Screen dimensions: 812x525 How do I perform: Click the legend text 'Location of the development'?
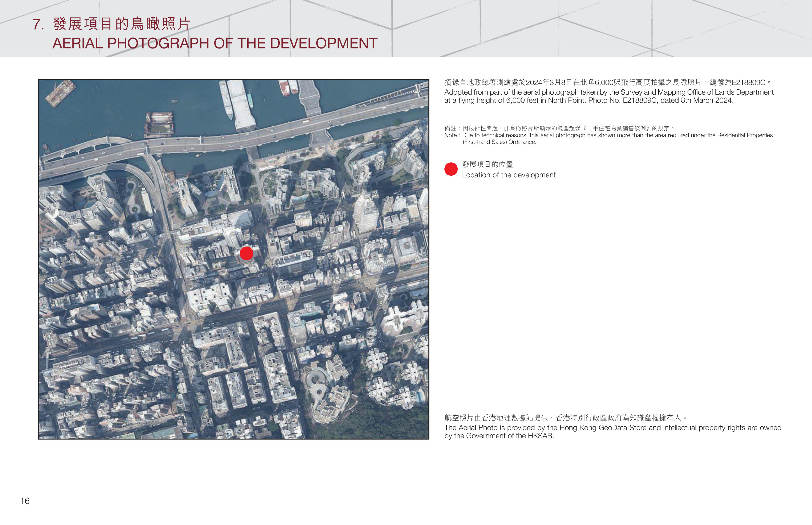tap(509, 175)
